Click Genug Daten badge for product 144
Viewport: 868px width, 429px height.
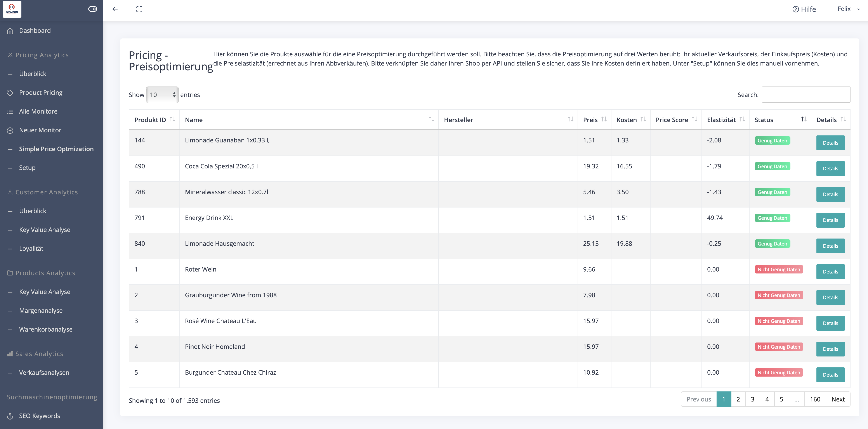(x=772, y=141)
